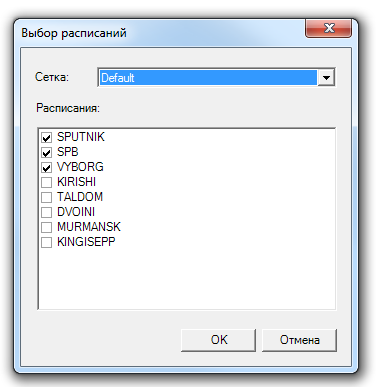Open the Сетка dropdown arrow
Image resolution: width=376 pixels, height=387 pixels.
[326, 78]
